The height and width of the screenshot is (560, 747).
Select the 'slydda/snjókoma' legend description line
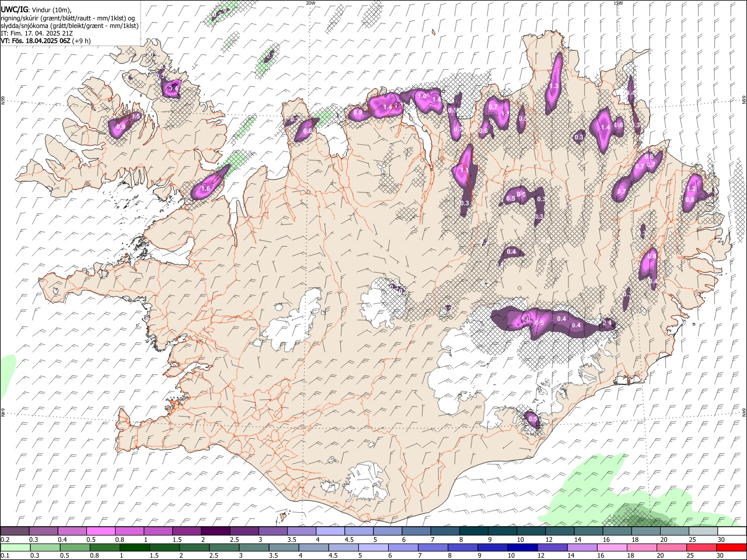tap(69, 26)
